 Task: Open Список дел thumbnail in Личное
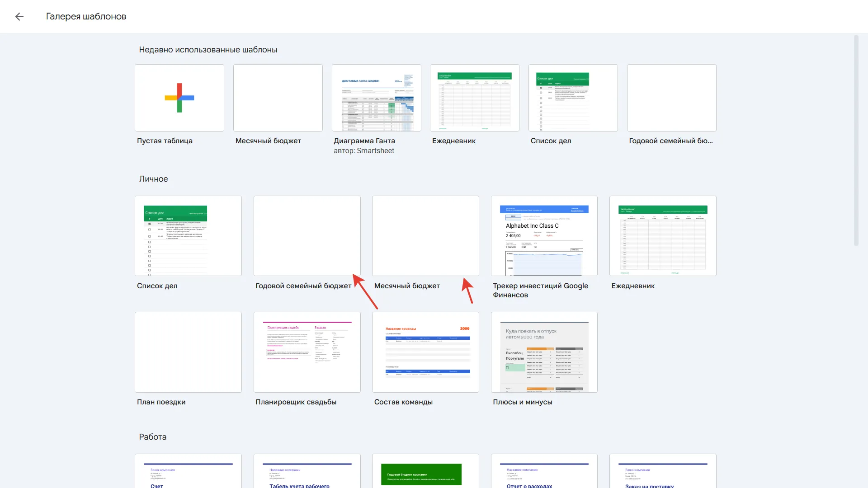pos(188,236)
